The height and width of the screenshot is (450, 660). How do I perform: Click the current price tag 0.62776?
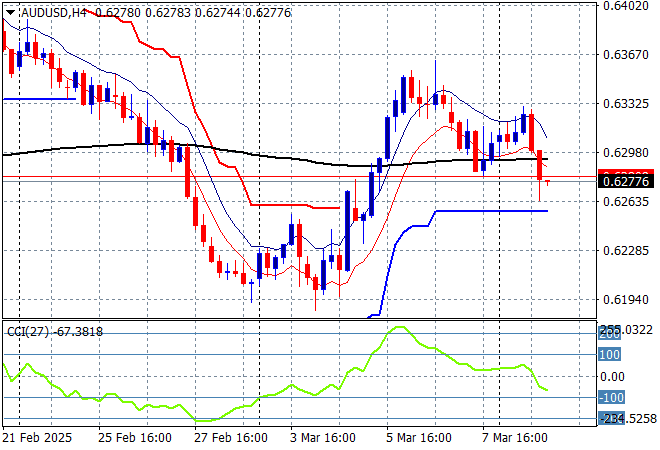click(x=627, y=181)
